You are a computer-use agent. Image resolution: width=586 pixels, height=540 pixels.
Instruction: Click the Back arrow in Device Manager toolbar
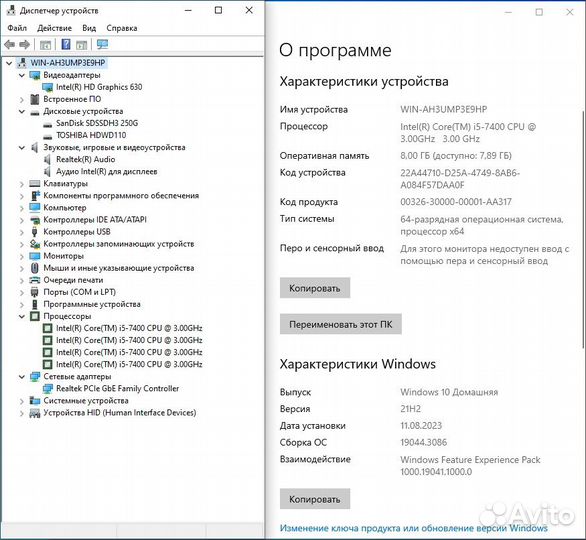pos(9,45)
